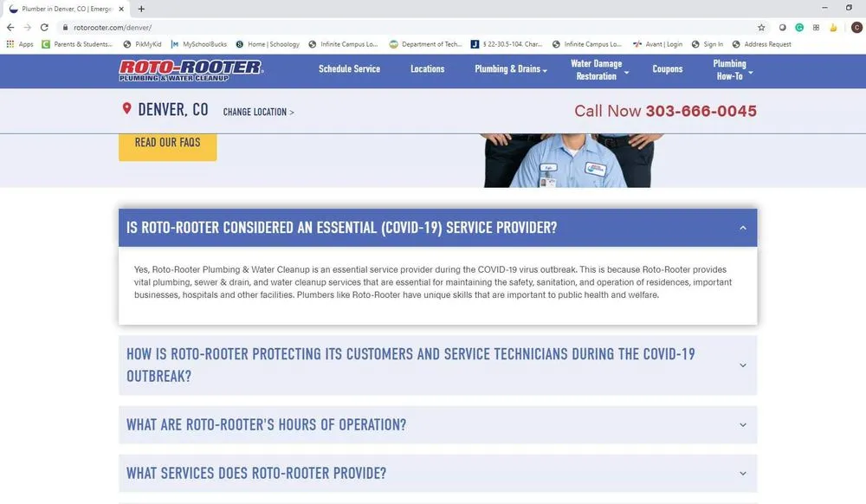Click the red location pin icon
The image size is (866, 504).
(x=126, y=109)
